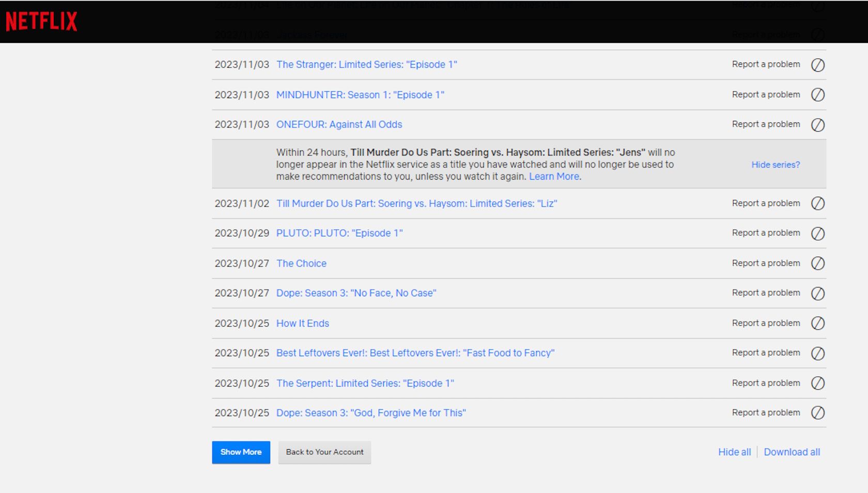The height and width of the screenshot is (493, 868).
Task: Click the Netflix logo
Action: coord(40,21)
